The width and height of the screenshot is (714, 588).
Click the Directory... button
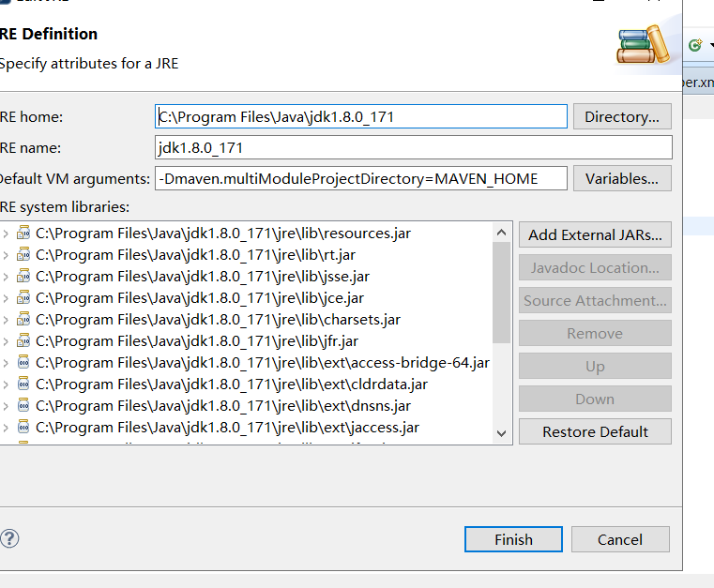point(622,116)
